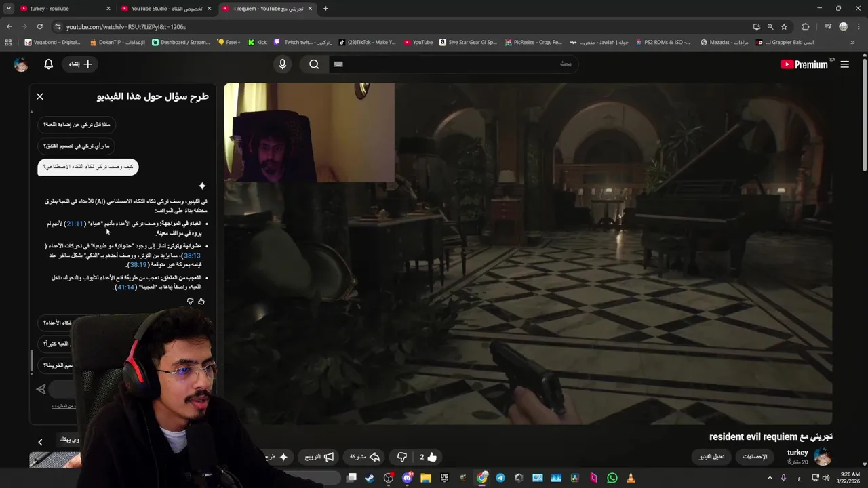Open a new browser tab
Screen dimensions: 868x488
[325, 9]
